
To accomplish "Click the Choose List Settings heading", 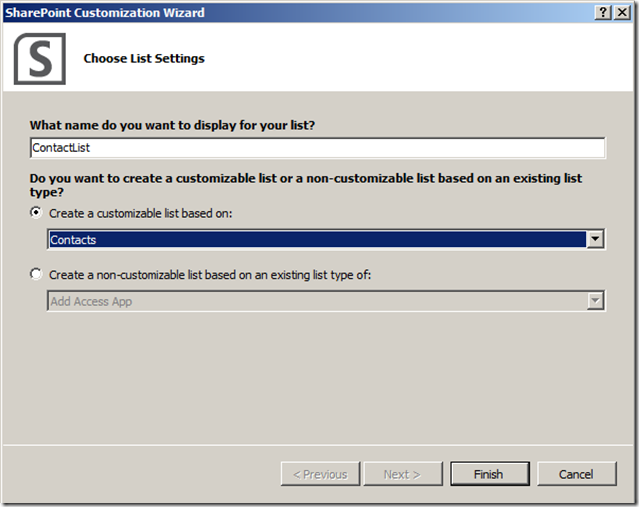I will [144, 59].
